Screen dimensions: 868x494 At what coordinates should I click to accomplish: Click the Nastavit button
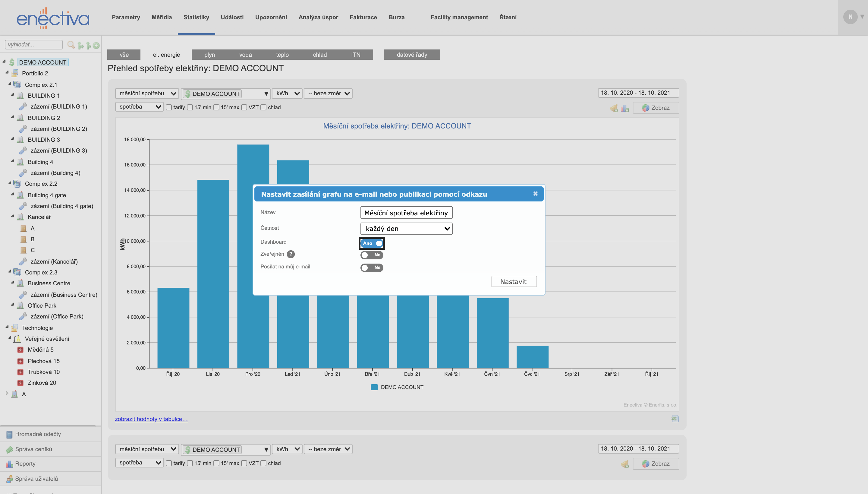tap(513, 282)
